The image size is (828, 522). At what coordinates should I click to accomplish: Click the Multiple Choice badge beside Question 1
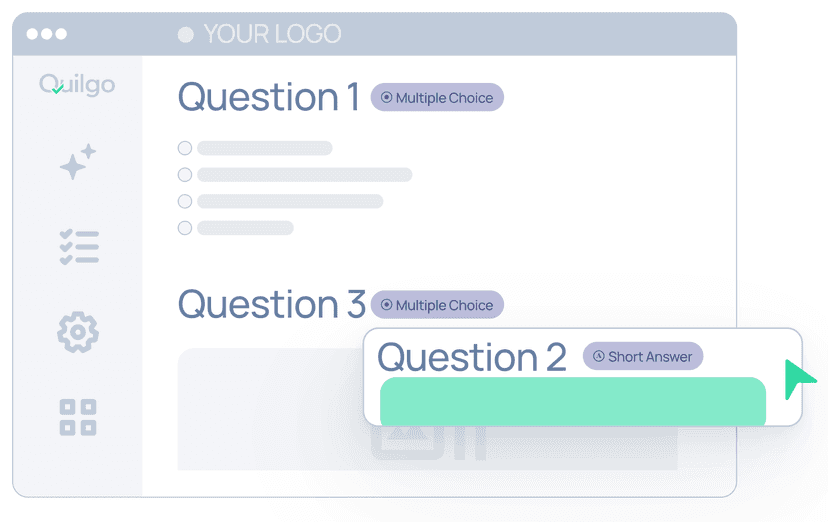[437, 98]
